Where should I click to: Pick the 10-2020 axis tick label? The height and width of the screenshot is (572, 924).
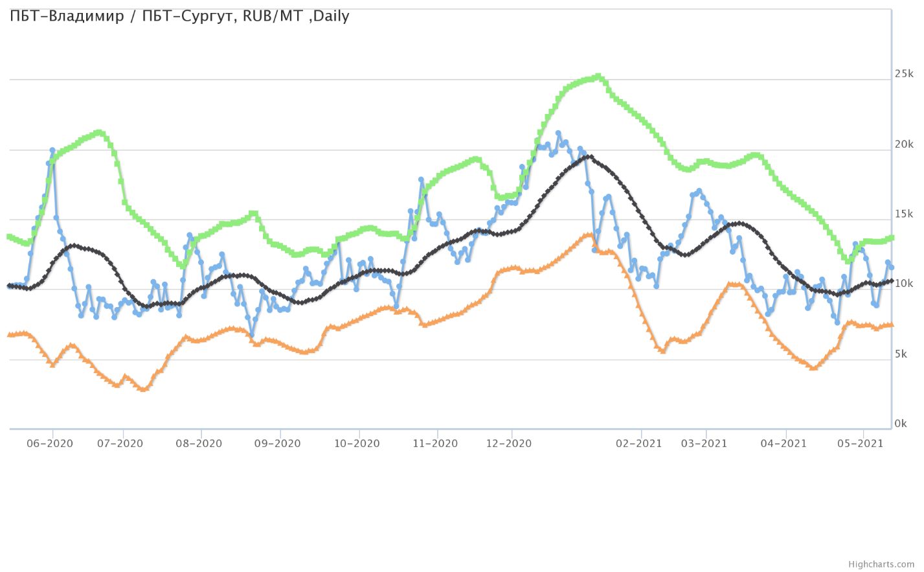[x=357, y=444]
